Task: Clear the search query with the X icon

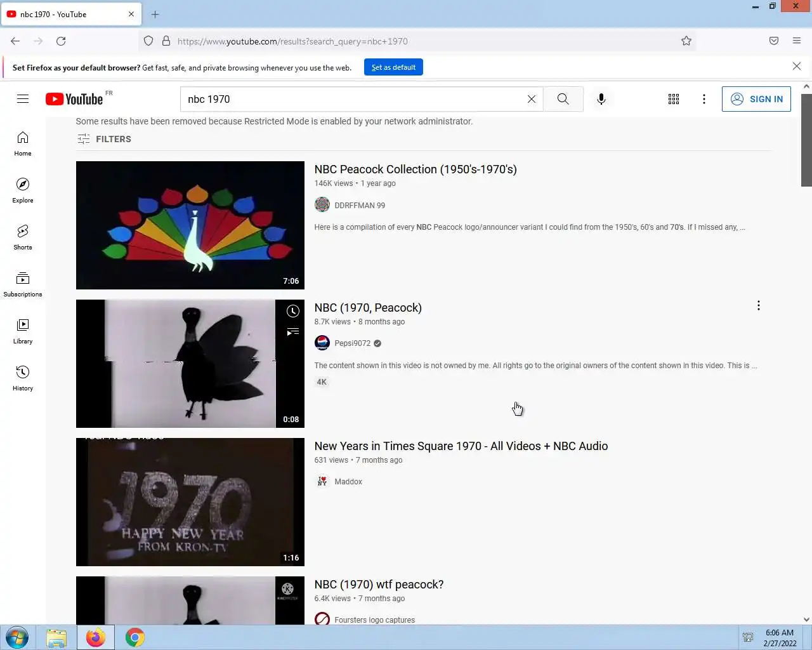Action: (532, 99)
